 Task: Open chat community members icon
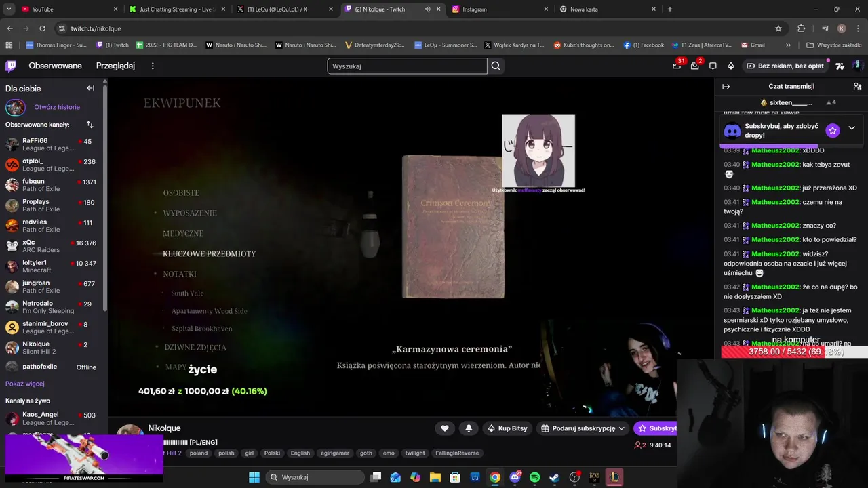pyautogui.click(x=857, y=87)
